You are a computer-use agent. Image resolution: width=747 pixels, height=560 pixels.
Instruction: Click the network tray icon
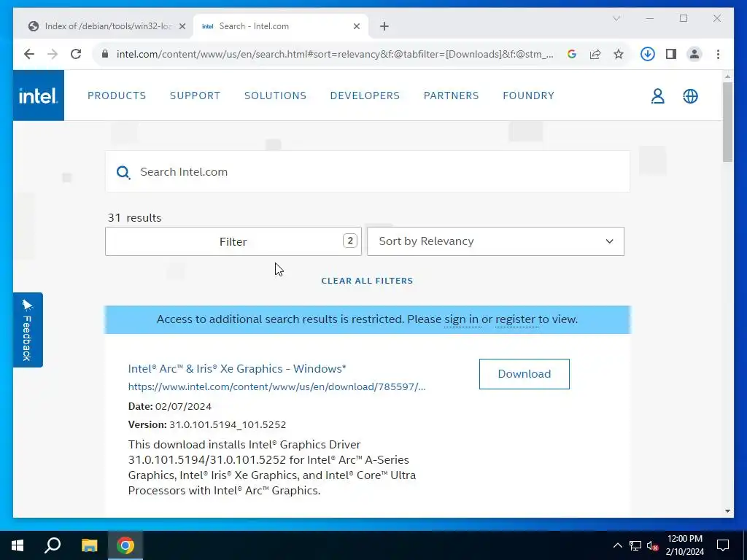pyautogui.click(x=635, y=545)
